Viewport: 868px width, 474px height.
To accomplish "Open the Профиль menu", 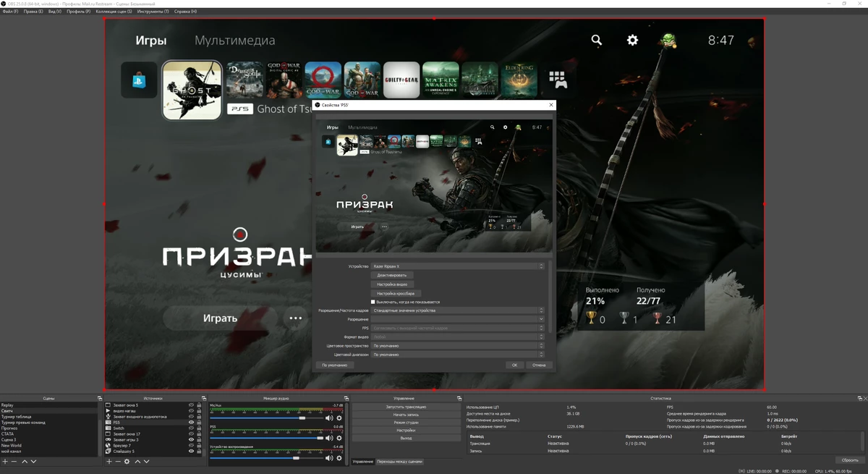I will click(78, 12).
